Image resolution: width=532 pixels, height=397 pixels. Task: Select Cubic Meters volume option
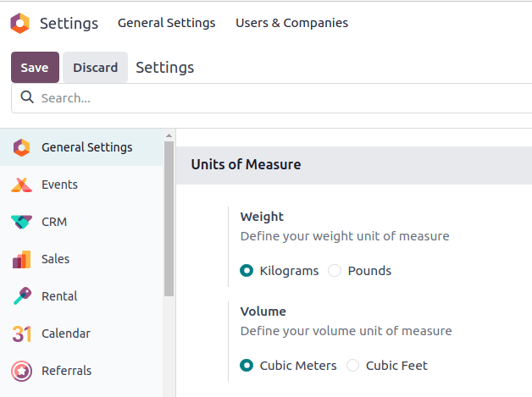(x=247, y=366)
